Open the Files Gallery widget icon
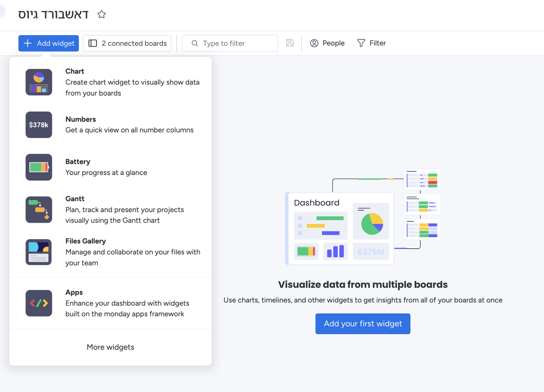This screenshot has height=392, width=544. [39, 252]
